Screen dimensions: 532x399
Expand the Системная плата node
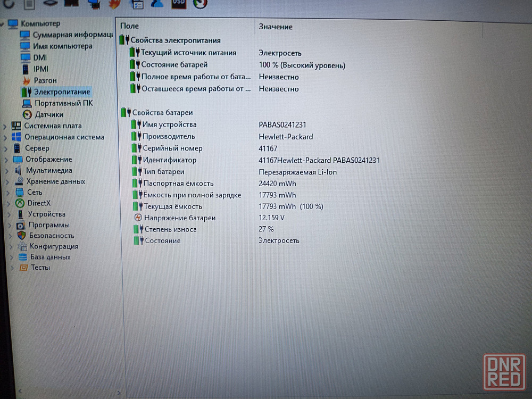tap(5, 126)
